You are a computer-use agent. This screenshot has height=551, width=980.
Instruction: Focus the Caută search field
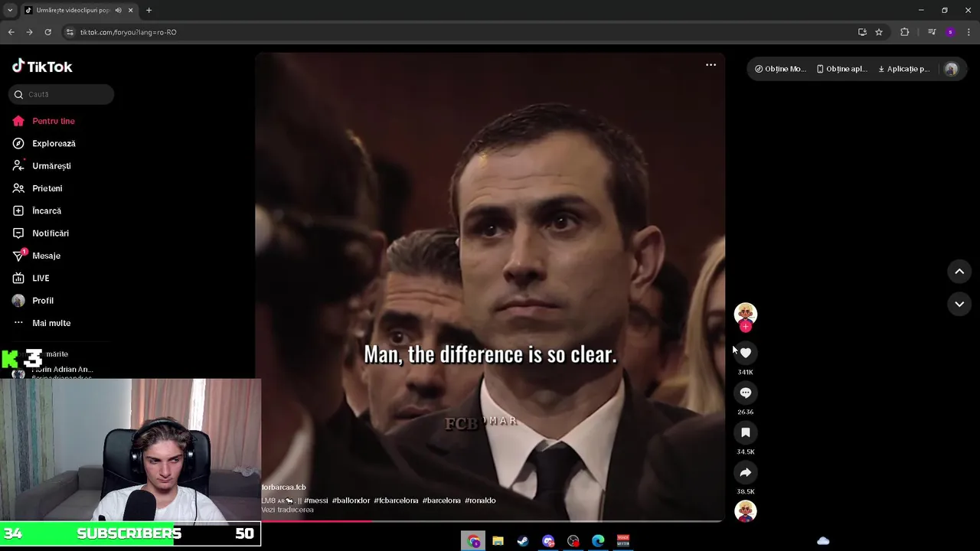click(x=61, y=94)
